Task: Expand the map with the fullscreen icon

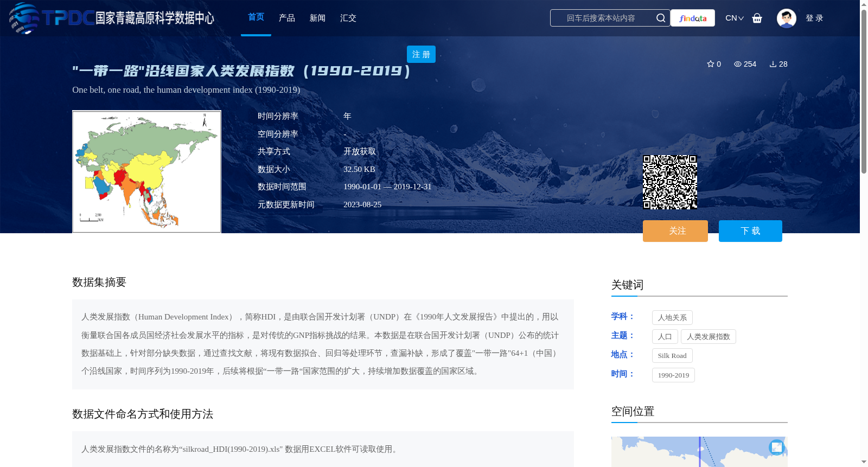Action: pos(777,447)
